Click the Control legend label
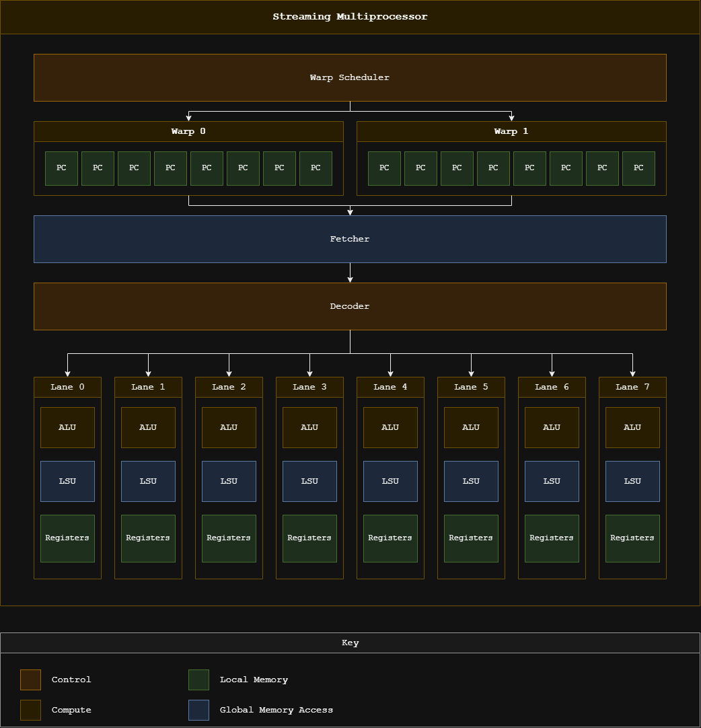The width and height of the screenshot is (701, 728). click(x=71, y=680)
